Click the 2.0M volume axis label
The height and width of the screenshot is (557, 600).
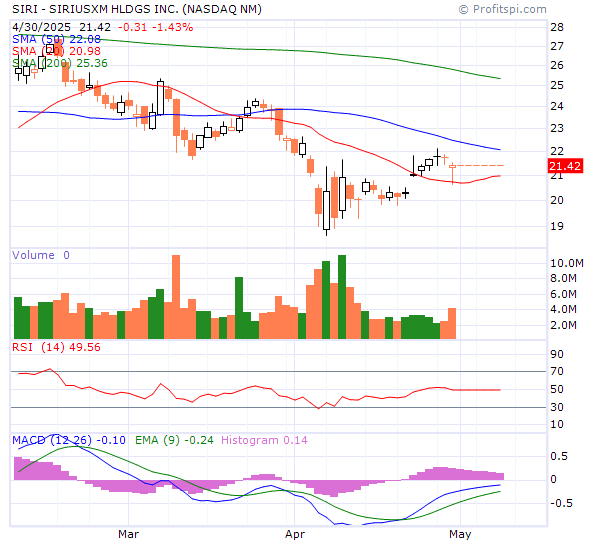click(563, 325)
